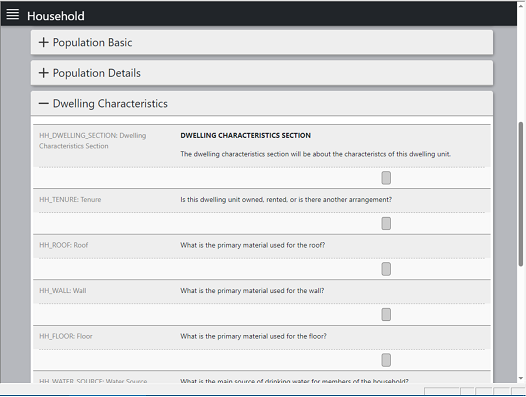This screenshot has height=397, width=526.
Task: Open the hamburger menu beside Household
Action: click(12, 14)
